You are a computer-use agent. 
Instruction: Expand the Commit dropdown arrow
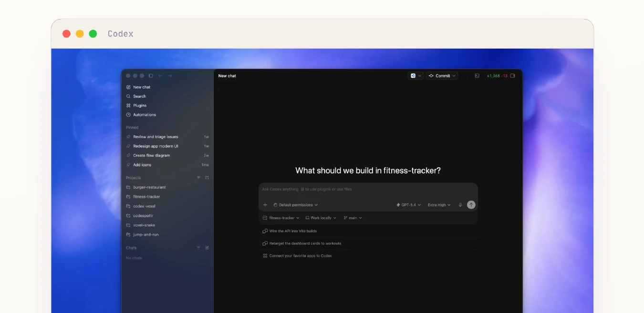(454, 76)
